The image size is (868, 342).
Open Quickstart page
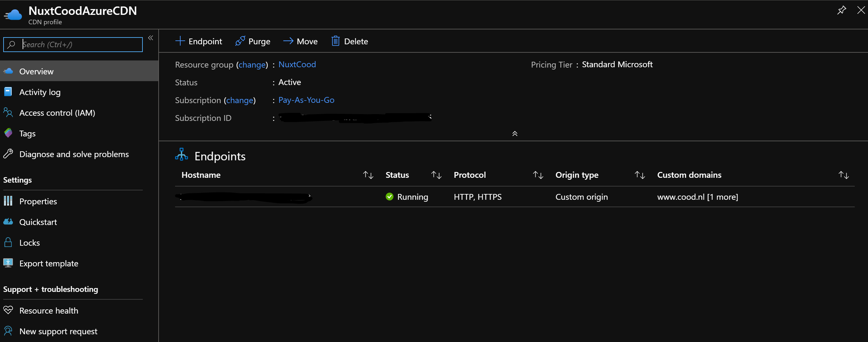(79, 222)
